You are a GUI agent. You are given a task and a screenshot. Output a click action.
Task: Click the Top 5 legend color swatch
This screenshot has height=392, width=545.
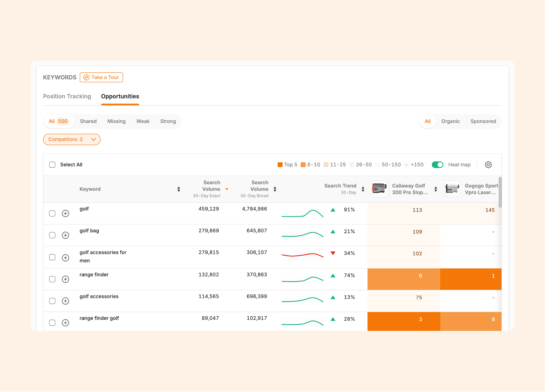click(280, 165)
